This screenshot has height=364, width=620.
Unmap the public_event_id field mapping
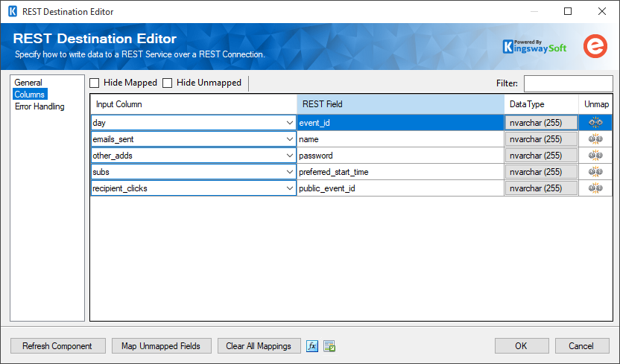[x=595, y=188]
